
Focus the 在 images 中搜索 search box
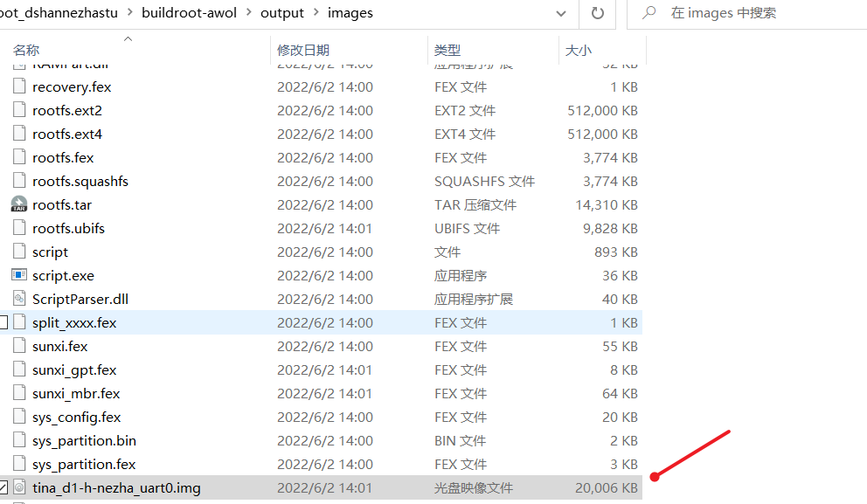coord(746,13)
